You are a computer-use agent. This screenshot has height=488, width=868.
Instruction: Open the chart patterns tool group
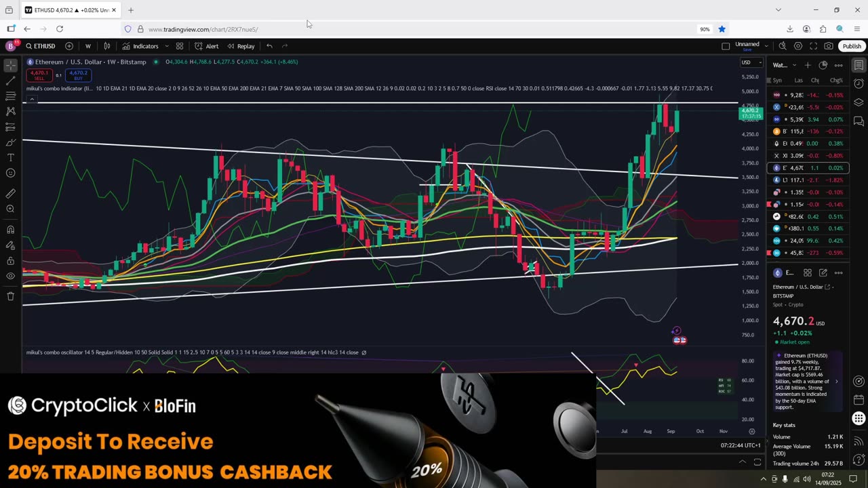coord(10,111)
